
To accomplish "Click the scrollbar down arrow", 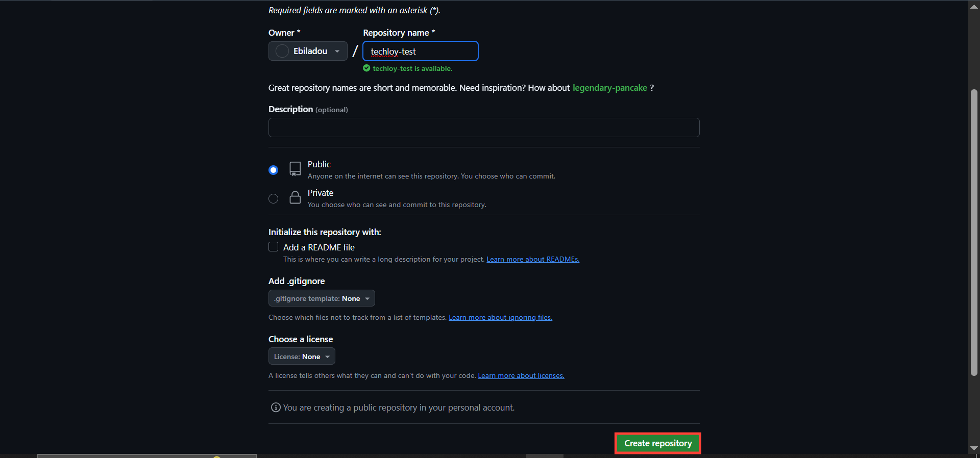I will click(x=974, y=449).
